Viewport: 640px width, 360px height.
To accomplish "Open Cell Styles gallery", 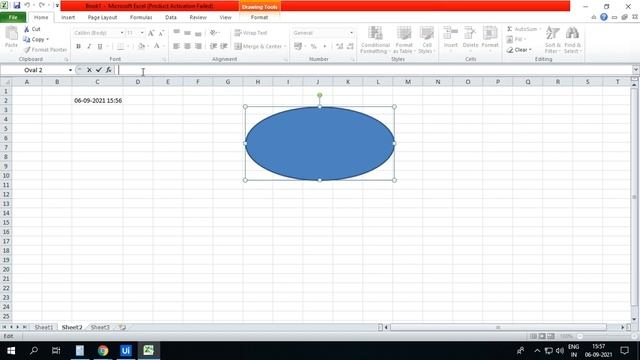I will click(427, 39).
